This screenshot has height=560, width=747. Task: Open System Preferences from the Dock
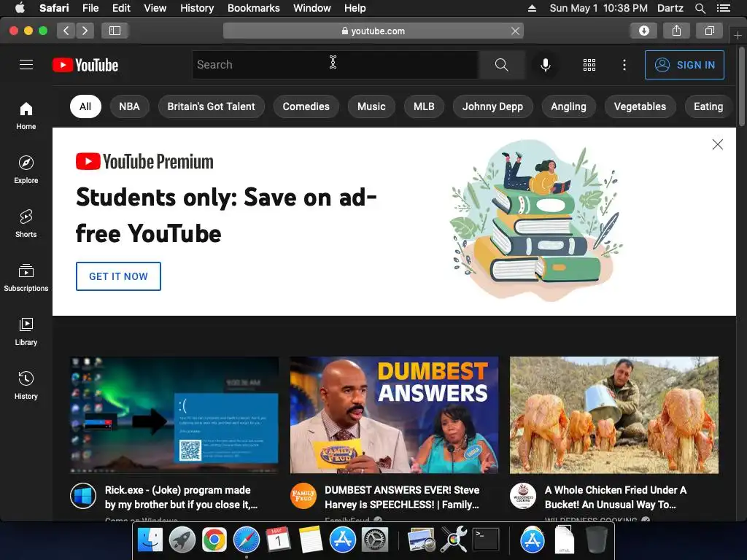click(375, 540)
